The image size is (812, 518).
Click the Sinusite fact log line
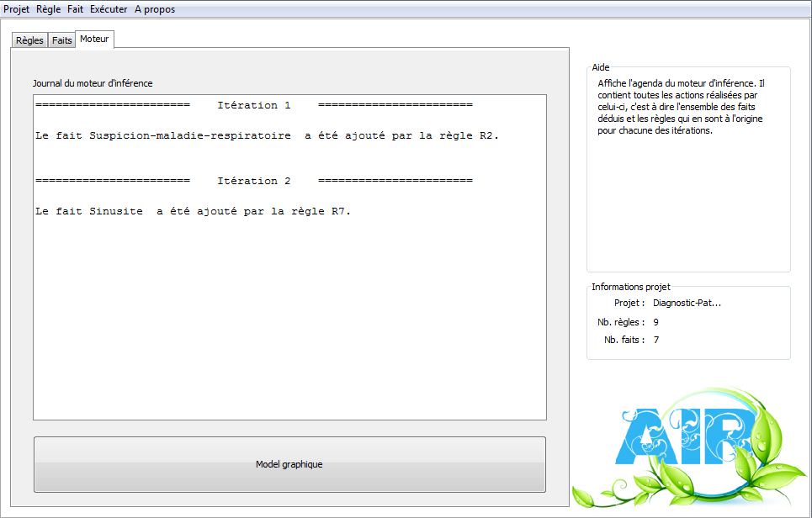coord(194,212)
